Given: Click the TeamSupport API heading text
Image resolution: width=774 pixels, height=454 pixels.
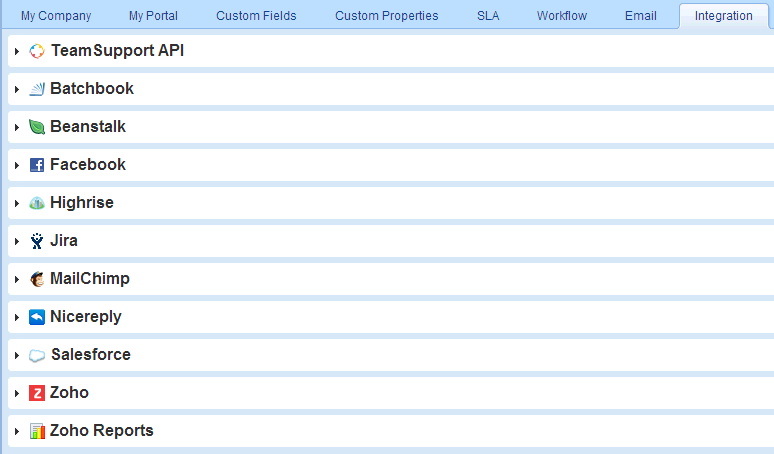Looking at the screenshot, I should (117, 50).
